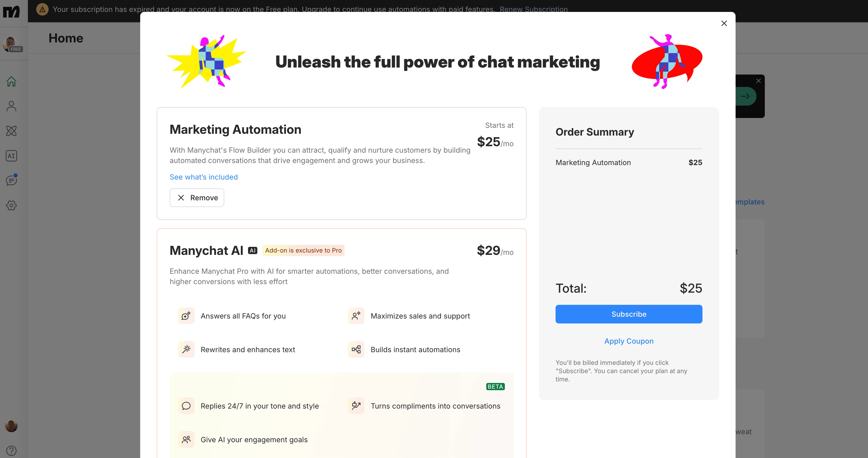The image size is (868, 458).
Task: Click the Manychat AI add-on heading
Action: point(206,250)
